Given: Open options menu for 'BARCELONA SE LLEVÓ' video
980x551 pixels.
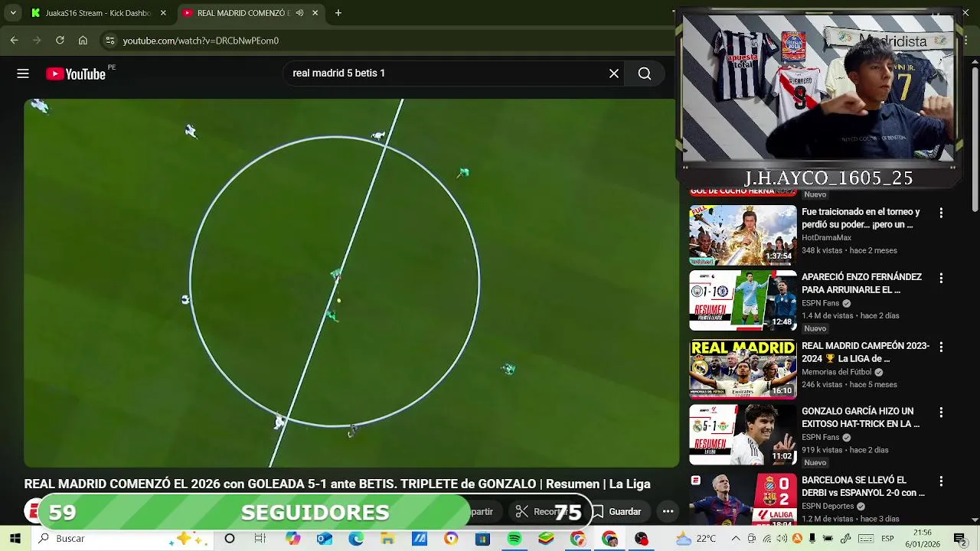Looking at the screenshot, I should coord(941,481).
